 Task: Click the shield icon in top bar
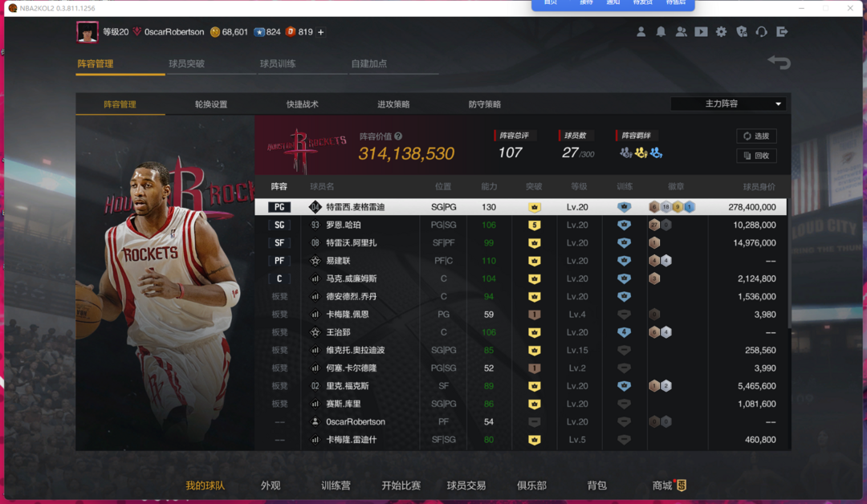(x=742, y=32)
